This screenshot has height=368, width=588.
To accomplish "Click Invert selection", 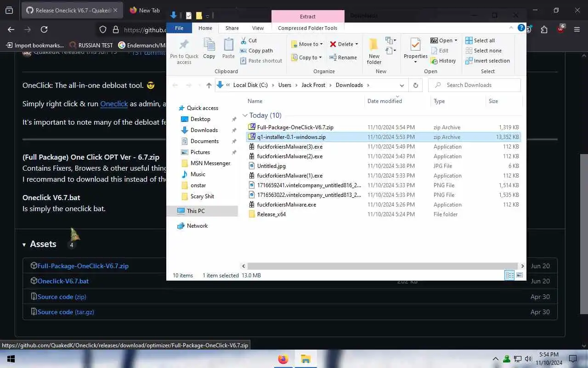I will tap(487, 61).
